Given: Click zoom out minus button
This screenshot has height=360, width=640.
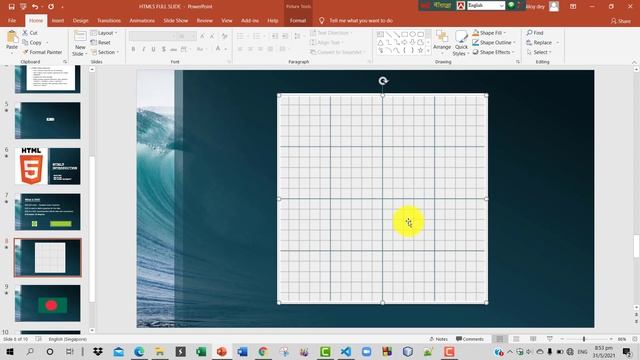Looking at the screenshot, I should [x=562, y=339].
